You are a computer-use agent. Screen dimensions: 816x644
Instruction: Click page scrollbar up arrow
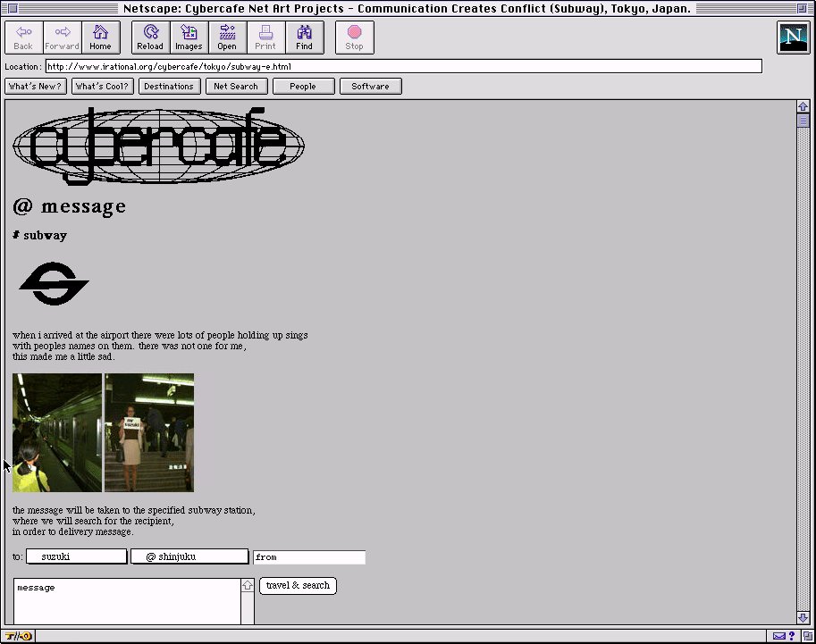(803, 106)
